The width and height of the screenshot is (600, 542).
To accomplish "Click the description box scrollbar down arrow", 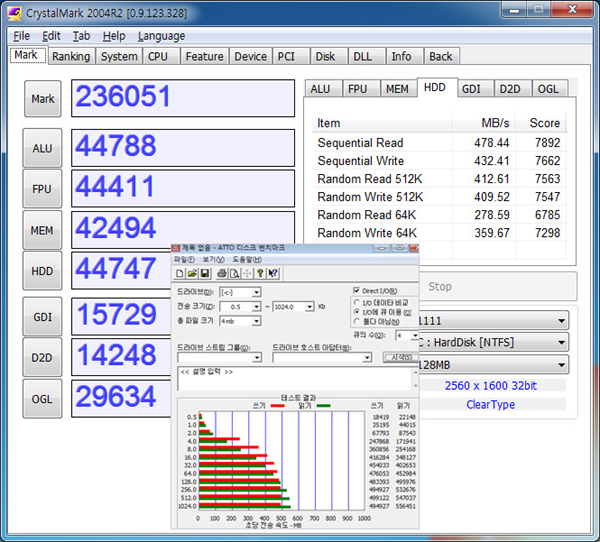I will point(416,386).
